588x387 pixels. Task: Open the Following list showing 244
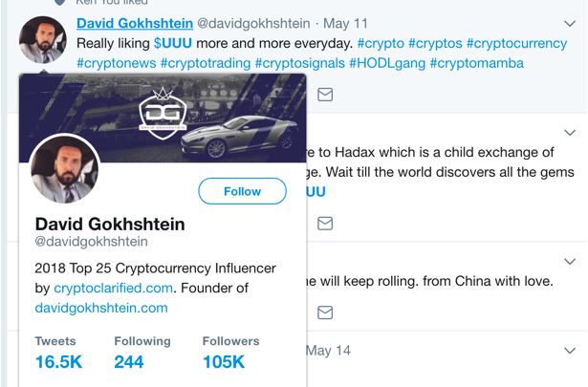pos(129,361)
